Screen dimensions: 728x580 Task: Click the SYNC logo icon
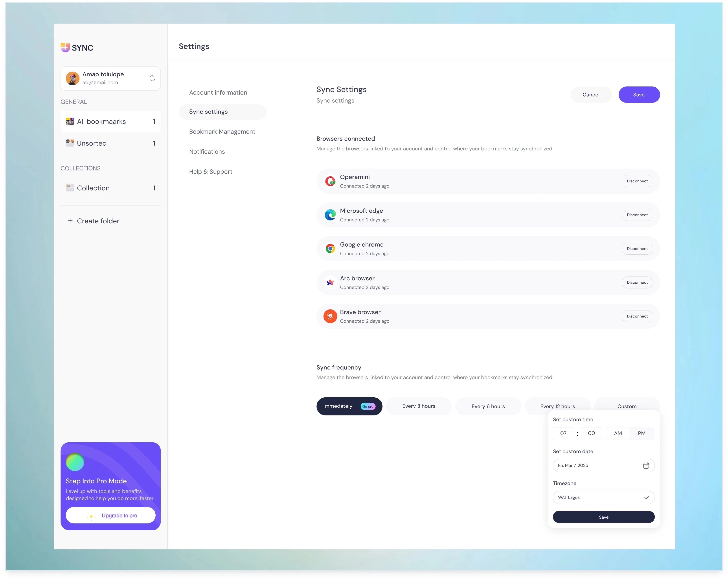point(65,47)
